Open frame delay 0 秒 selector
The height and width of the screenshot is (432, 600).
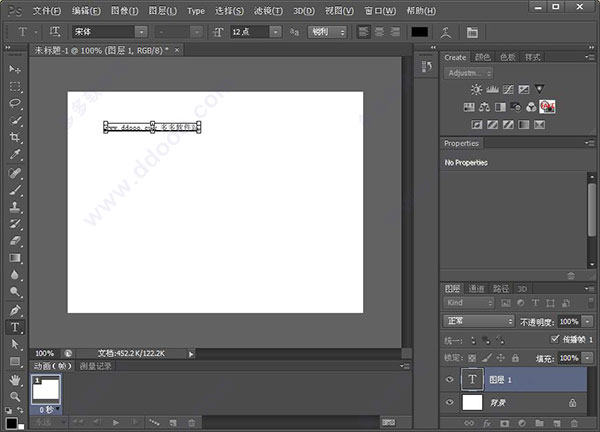(49, 409)
